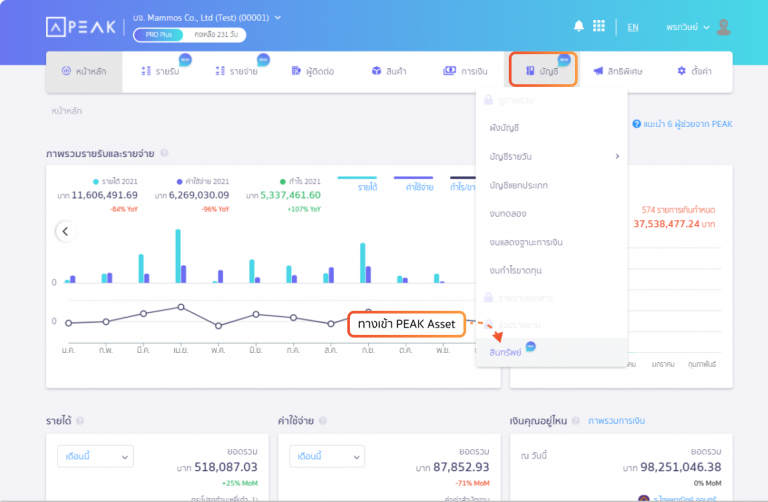Click the คงเหลือ 231 วัน remaining days label

pos(216,35)
